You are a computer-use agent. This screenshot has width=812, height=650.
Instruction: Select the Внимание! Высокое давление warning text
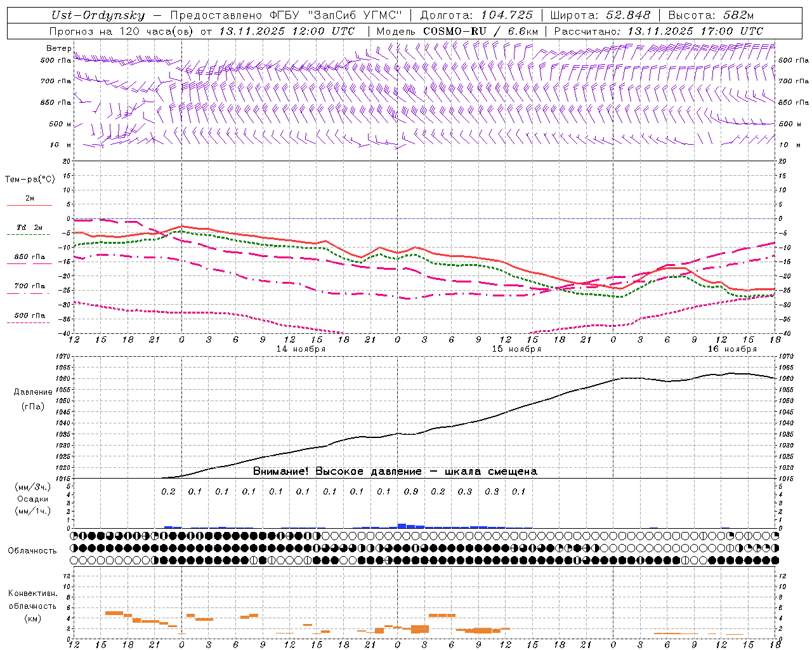pyautogui.click(x=395, y=472)
